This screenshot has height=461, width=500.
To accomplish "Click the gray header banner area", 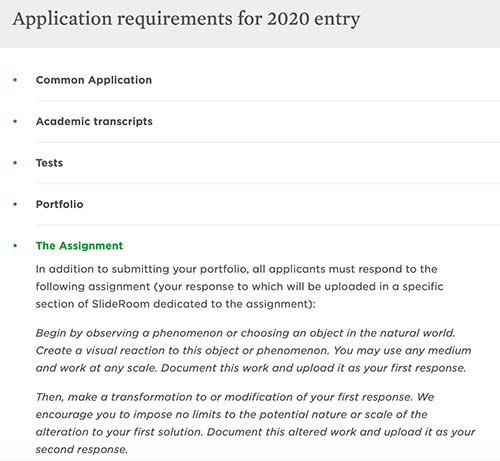I will pyautogui.click(x=250, y=24).
